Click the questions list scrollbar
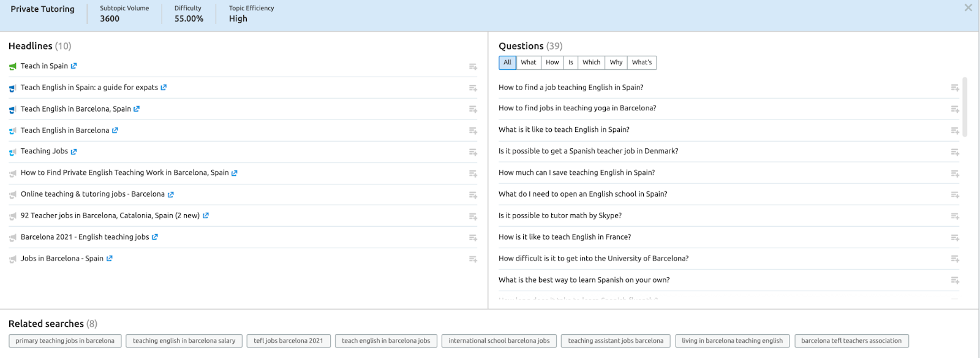Viewport: 980px width, 358px height. tap(965, 107)
